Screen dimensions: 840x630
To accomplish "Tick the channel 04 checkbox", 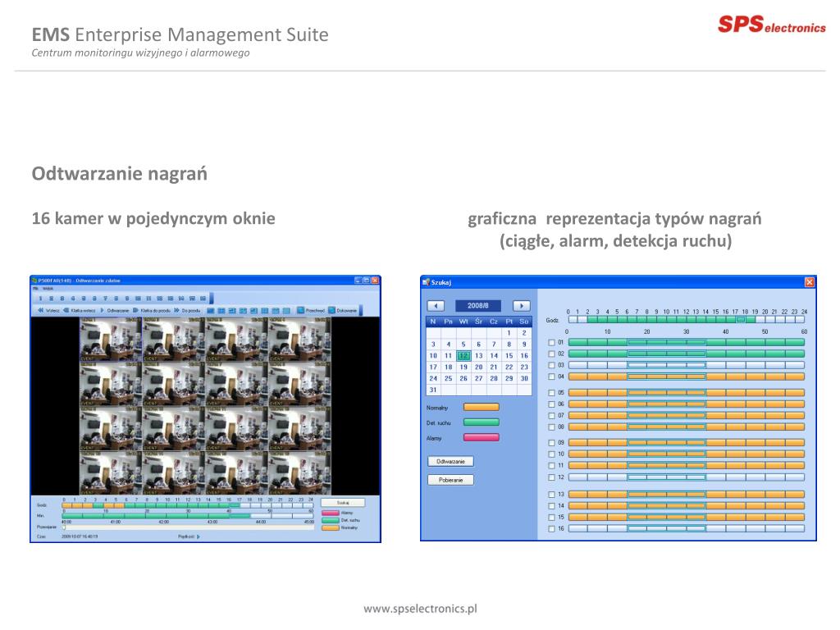I will tap(551, 377).
